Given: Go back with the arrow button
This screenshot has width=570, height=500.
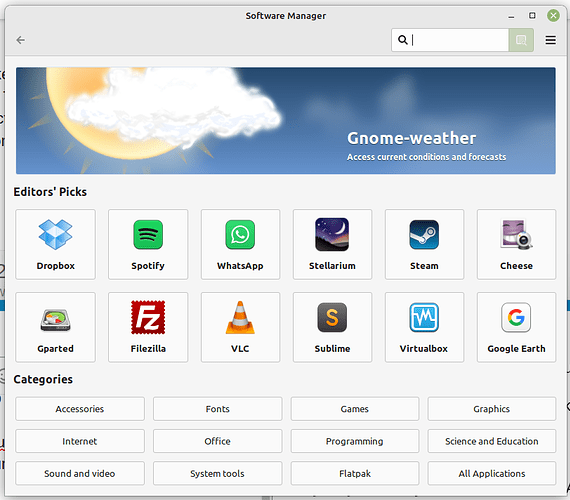Looking at the screenshot, I should click(x=21, y=40).
